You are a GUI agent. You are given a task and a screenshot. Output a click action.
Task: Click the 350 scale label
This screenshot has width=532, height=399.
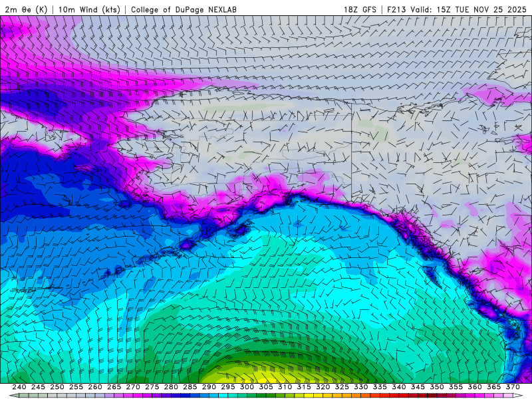point(437,387)
